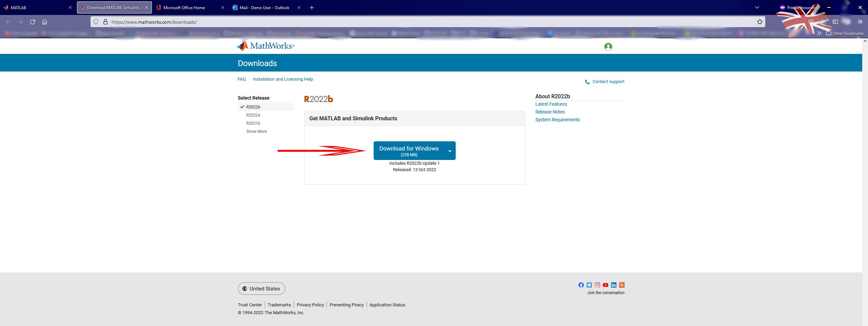Viewport: 868px width, 326px height.
Task: Select release R2022a
Action: (253, 115)
